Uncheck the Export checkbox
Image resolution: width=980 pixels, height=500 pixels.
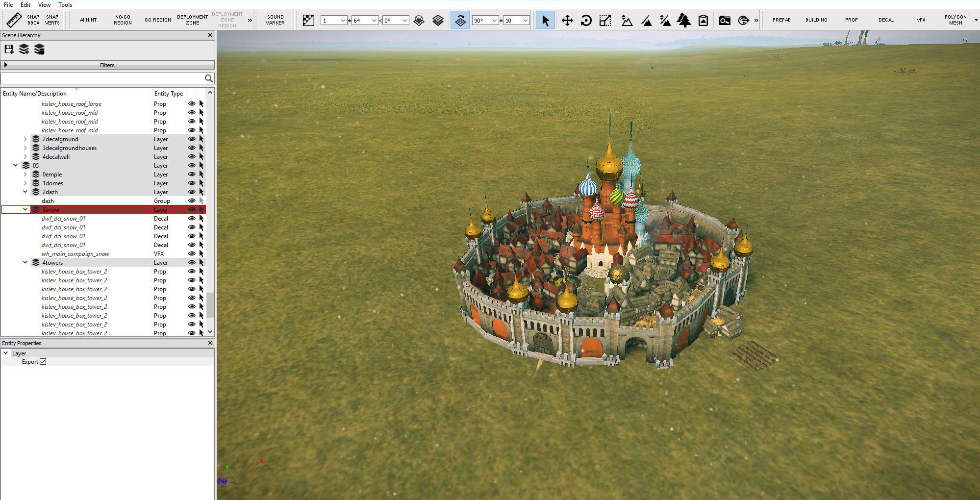43,362
